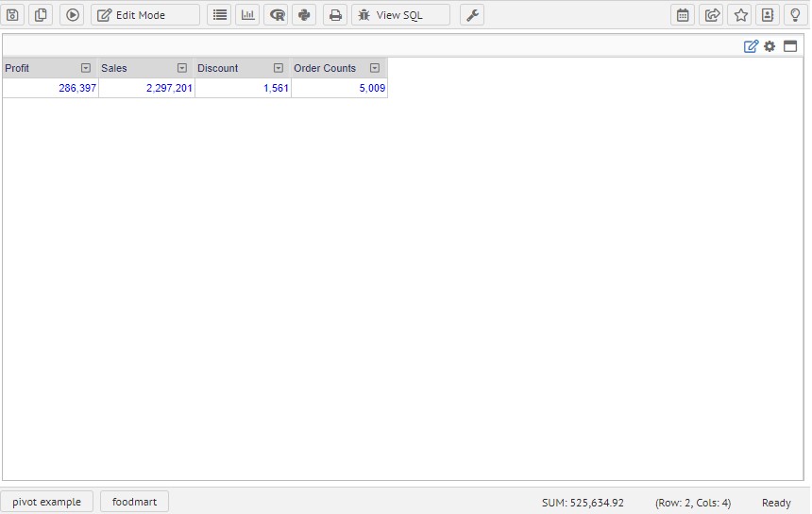Open the Profit column dropdown

click(x=86, y=68)
